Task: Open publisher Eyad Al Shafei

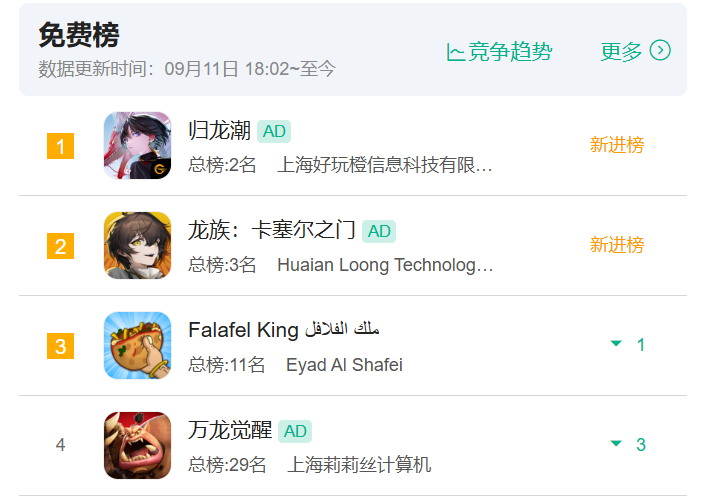Action: click(344, 365)
